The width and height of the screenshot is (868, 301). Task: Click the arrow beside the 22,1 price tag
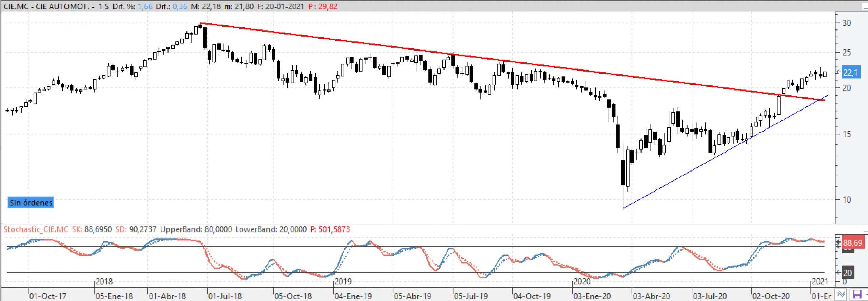(x=839, y=72)
